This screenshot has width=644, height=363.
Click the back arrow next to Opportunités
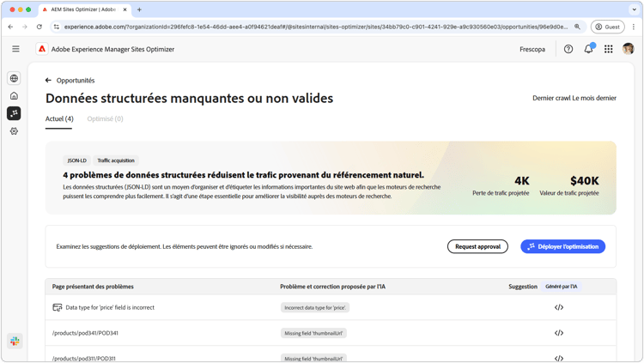[x=48, y=81]
